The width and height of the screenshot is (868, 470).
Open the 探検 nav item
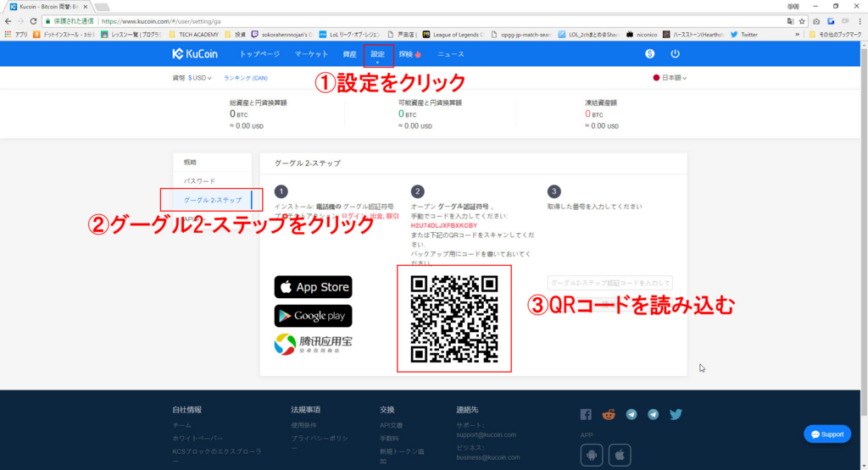coord(409,54)
